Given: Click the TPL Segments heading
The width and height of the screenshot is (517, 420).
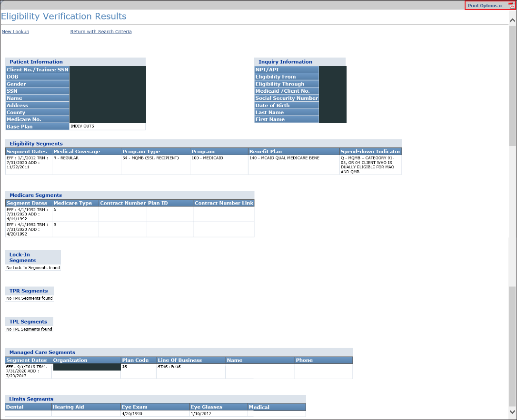Looking at the screenshot, I should coord(29,322).
